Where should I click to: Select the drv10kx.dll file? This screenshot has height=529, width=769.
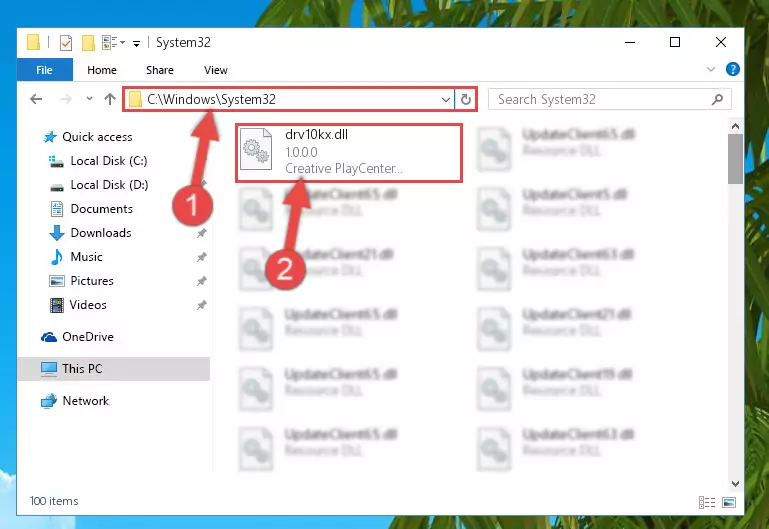[349, 152]
